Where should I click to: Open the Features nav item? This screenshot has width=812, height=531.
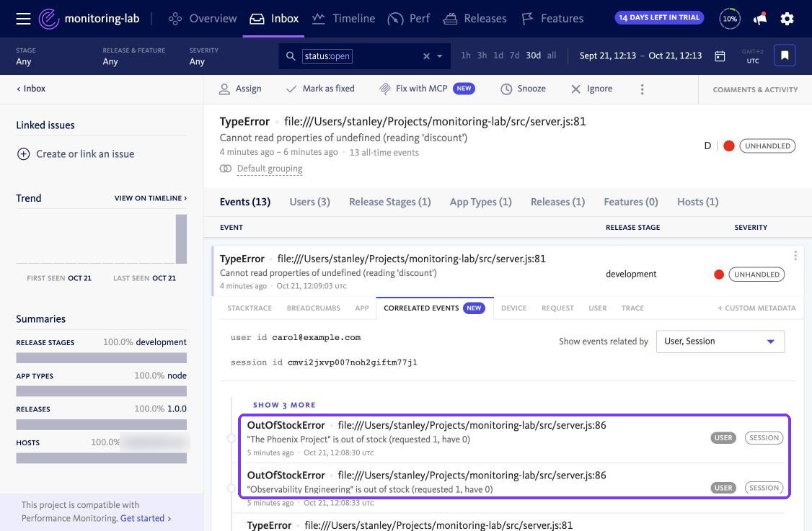(x=552, y=19)
